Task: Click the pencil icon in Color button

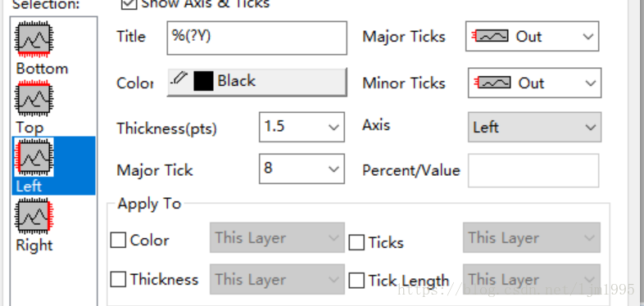Action: [179, 78]
